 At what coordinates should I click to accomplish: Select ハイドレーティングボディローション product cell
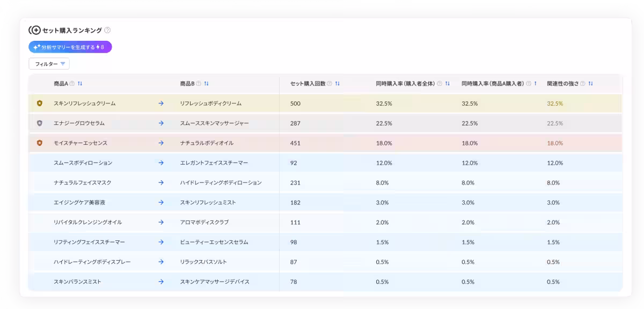[221, 182]
